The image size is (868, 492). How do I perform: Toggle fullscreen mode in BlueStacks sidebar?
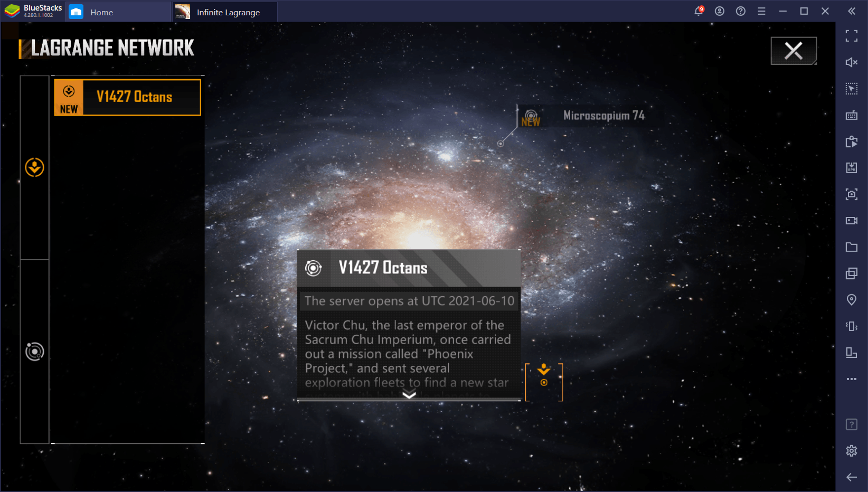click(852, 36)
